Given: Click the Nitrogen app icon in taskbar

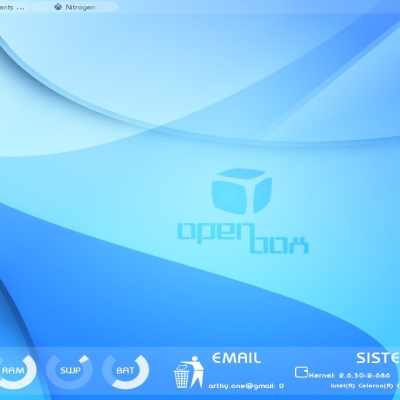Looking at the screenshot, I should [x=58, y=7].
